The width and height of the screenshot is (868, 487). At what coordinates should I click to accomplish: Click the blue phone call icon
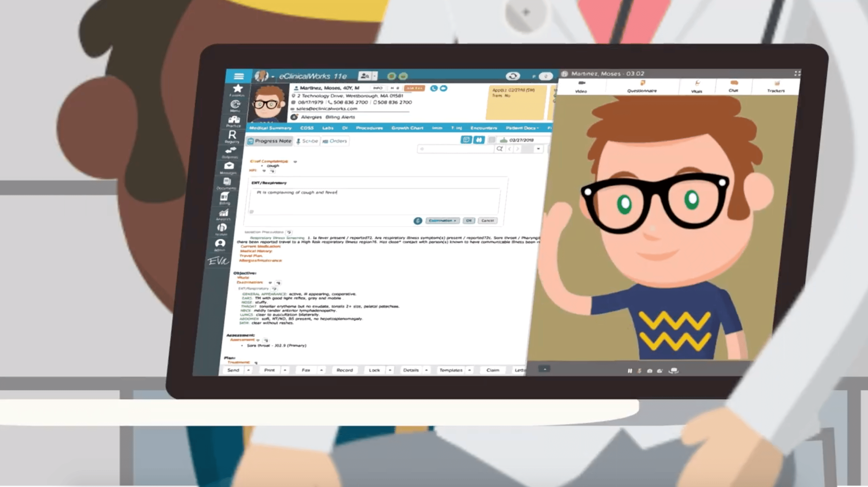(434, 89)
